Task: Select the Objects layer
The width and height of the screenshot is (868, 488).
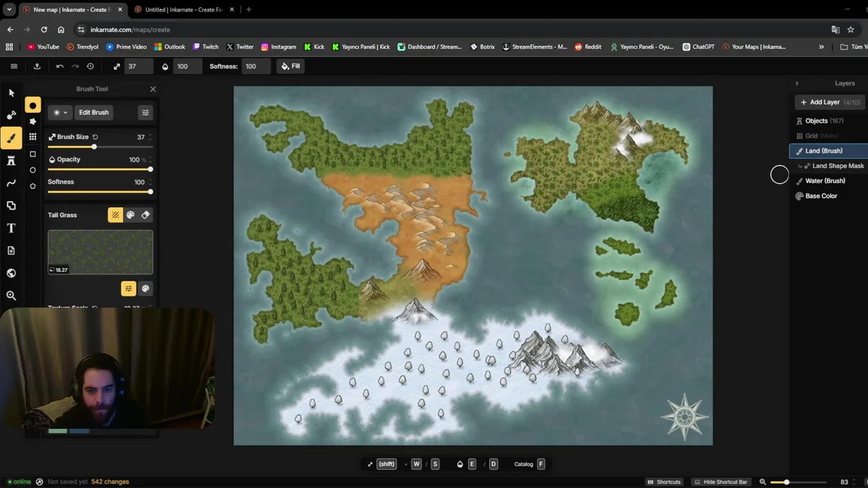Action: tap(828, 121)
